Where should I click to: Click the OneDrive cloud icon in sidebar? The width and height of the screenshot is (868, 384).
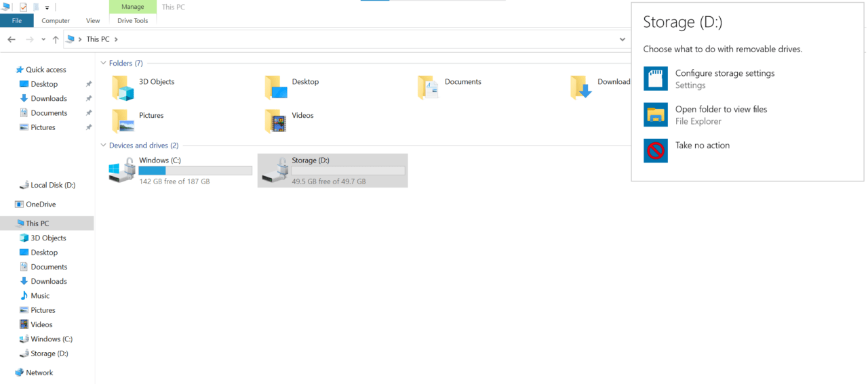coord(20,205)
